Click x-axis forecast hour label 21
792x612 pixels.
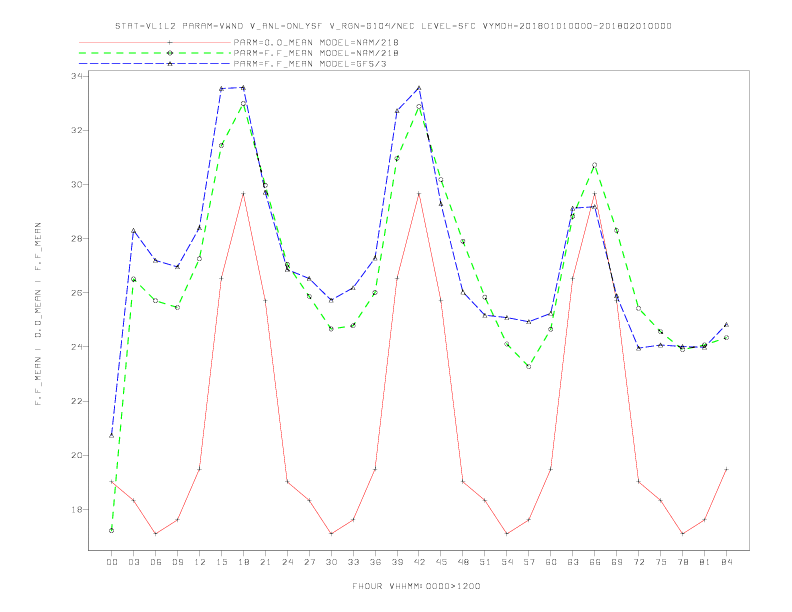coord(265,562)
